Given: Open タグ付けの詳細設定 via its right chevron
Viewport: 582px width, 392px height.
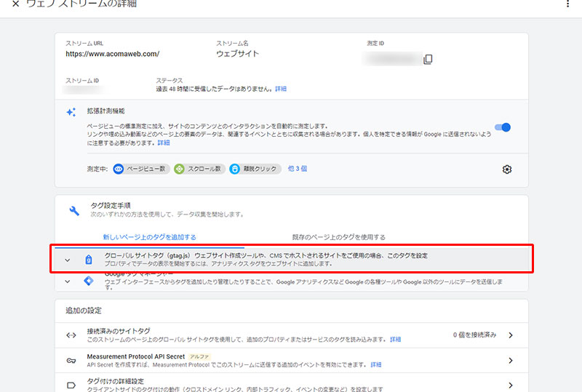Looking at the screenshot, I should coord(511,385).
